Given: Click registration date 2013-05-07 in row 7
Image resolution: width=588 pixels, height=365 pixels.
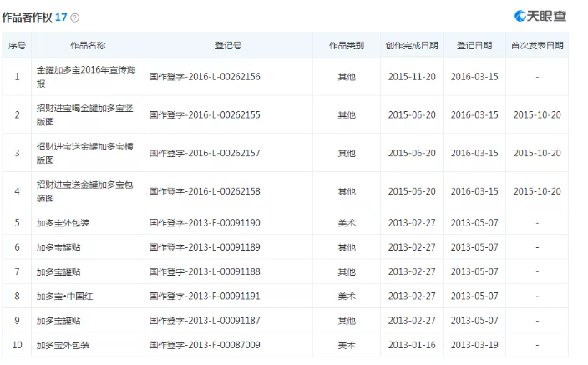Looking at the screenshot, I should pos(474,271).
